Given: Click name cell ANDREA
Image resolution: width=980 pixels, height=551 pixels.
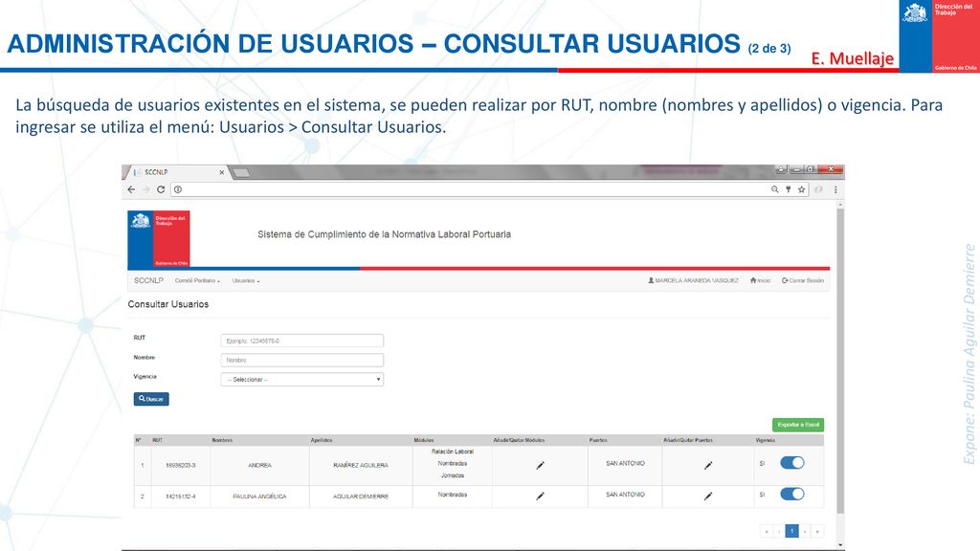Looking at the screenshot, I should (x=260, y=466).
